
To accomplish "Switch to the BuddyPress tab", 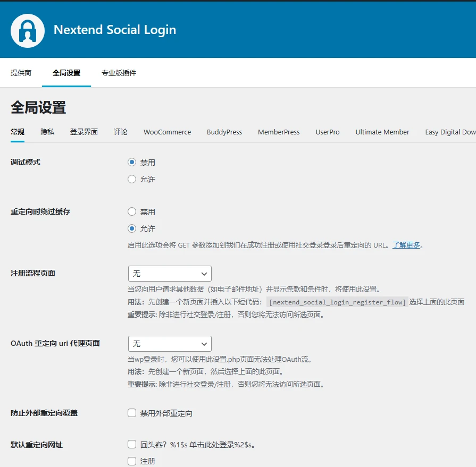I will coord(224,132).
